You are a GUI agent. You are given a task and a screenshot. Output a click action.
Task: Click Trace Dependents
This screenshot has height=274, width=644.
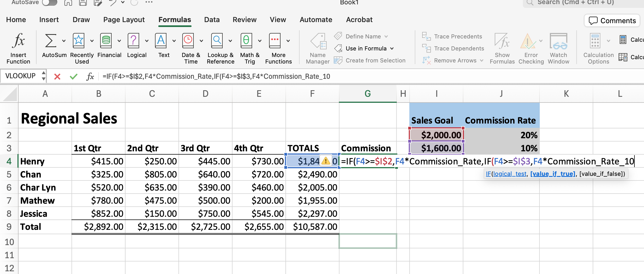click(x=453, y=49)
